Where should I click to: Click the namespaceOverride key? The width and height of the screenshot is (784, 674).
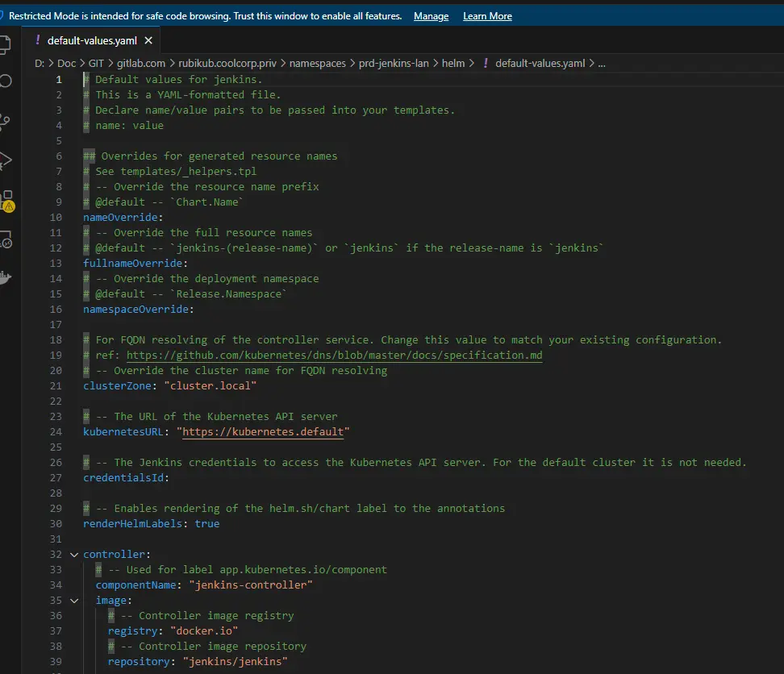coord(136,310)
